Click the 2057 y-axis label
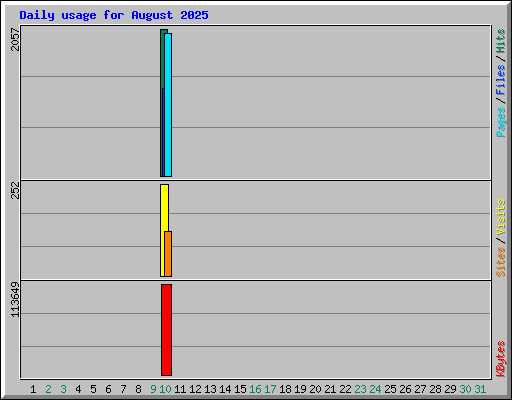The width and height of the screenshot is (512, 400). click(15, 39)
